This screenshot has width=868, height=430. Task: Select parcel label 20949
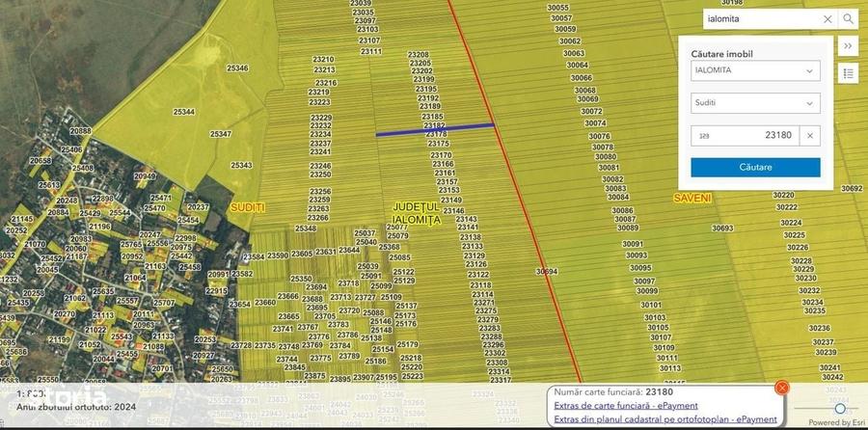click(x=145, y=176)
